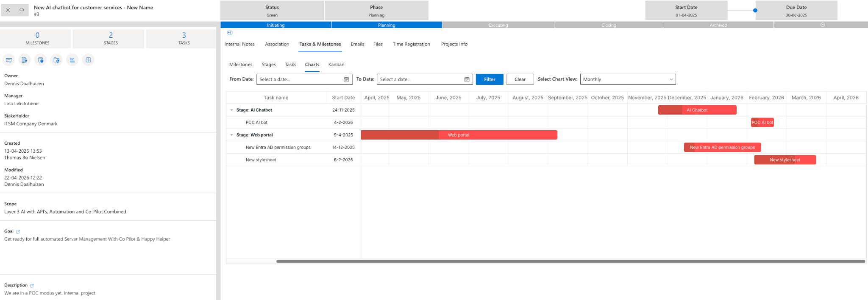Click the owner name Dennis Daalhuizen
The width and height of the screenshot is (868, 300).
[x=24, y=84]
